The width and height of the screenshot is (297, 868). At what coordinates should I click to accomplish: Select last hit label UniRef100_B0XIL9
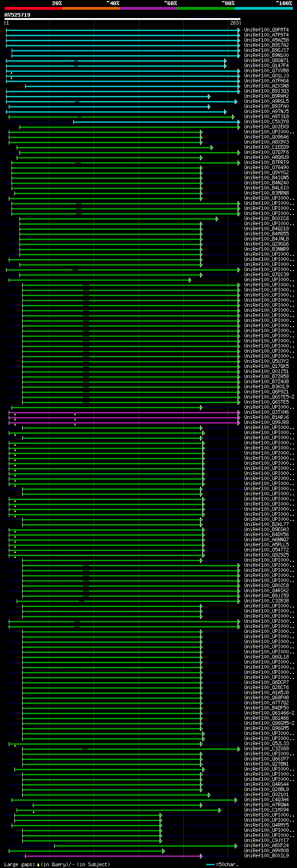tap(266, 856)
